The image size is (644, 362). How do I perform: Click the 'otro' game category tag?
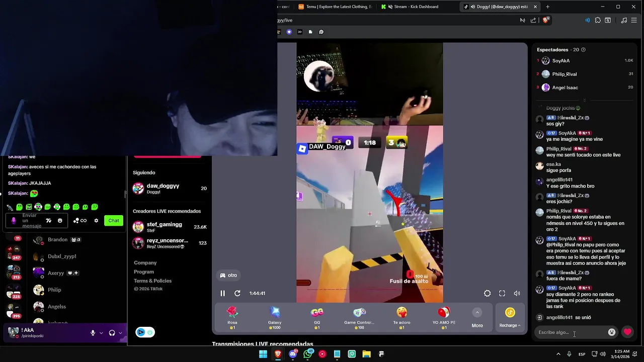coord(228,275)
